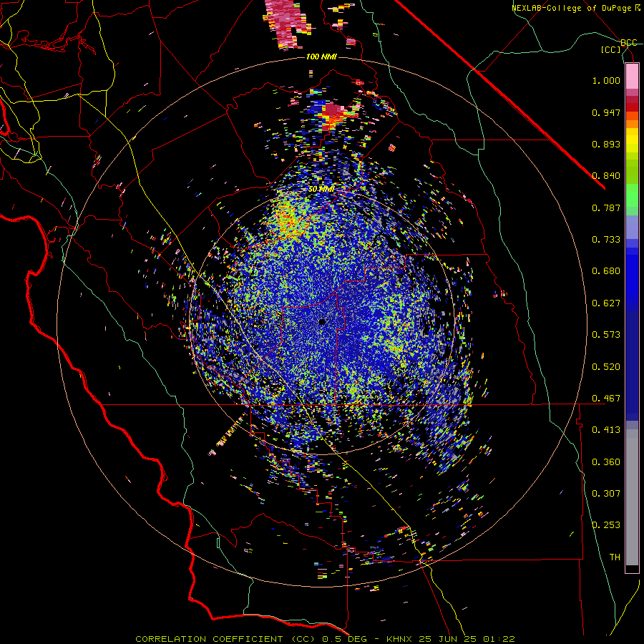Click the red echo core north of 50 NMI label

(x=333, y=113)
